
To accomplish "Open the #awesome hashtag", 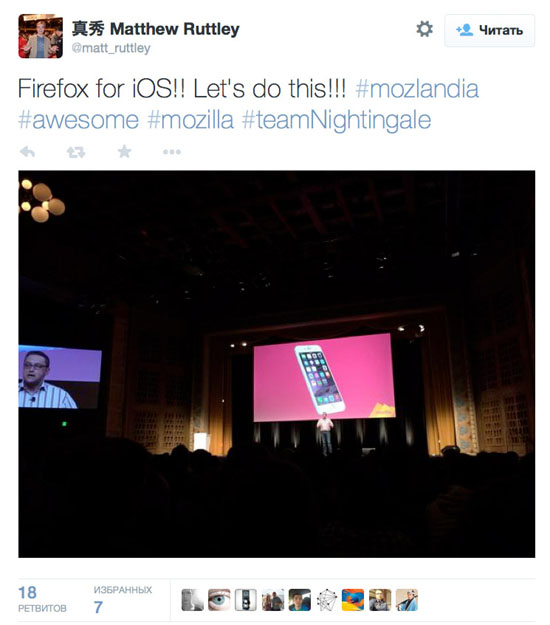I will [x=79, y=120].
